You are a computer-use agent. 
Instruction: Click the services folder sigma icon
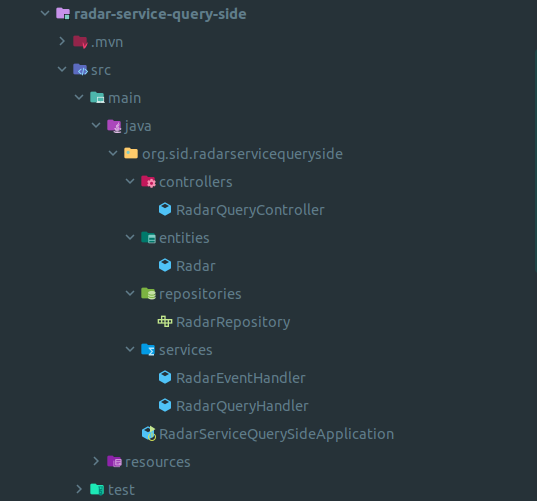coord(148,350)
